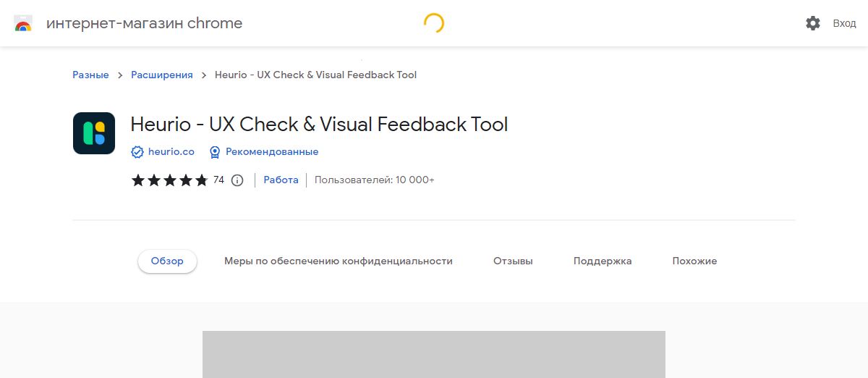Open the heurio.co publisher link
The width and height of the screenshot is (868, 378).
coord(171,152)
